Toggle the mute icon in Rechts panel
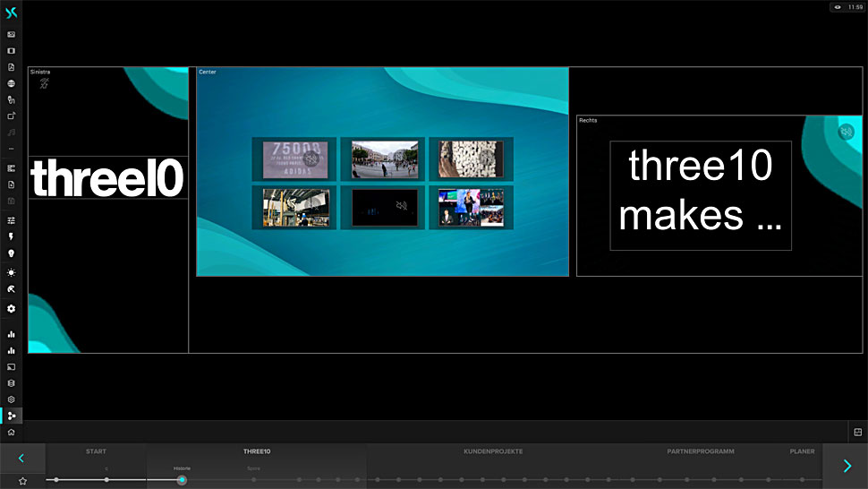Viewport: 868px width, 489px height. click(x=846, y=132)
